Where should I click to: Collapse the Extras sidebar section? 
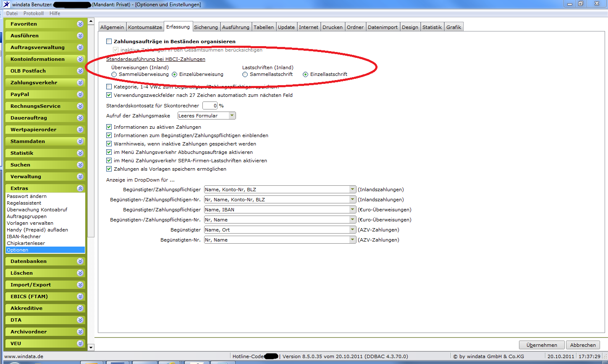point(45,188)
